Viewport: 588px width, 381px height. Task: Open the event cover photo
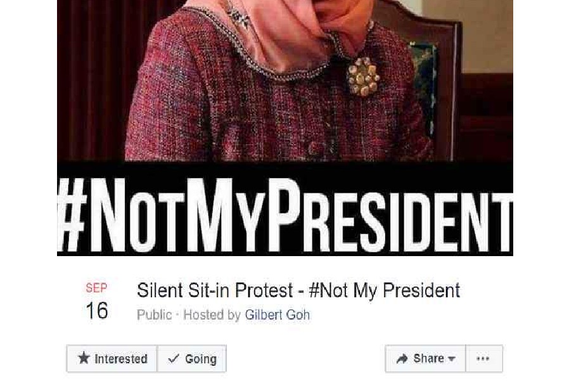click(285, 127)
